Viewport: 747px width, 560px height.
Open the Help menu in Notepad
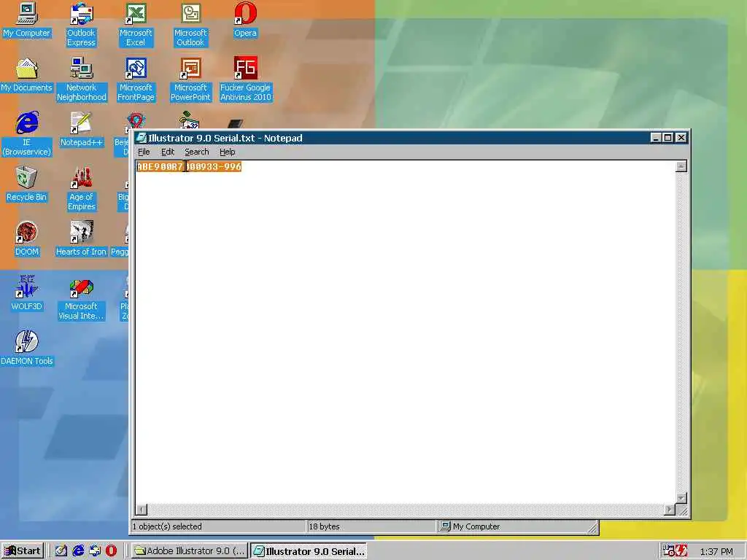click(228, 152)
